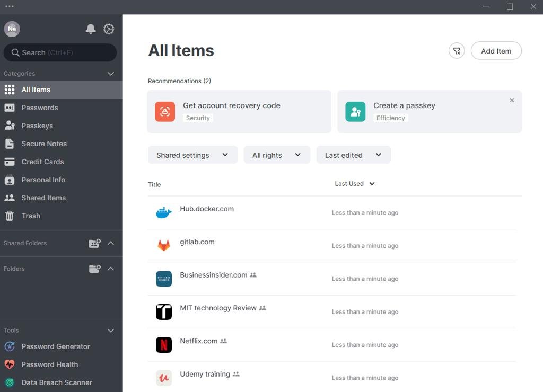Open the MIT technology Review item

pos(332,311)
